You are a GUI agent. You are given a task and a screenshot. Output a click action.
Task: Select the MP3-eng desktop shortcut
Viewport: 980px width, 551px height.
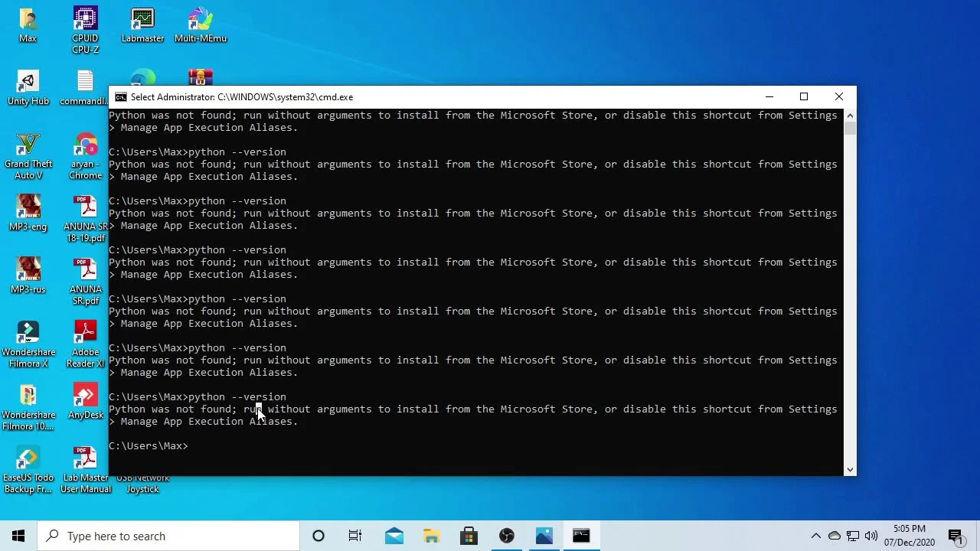[28, 213]
